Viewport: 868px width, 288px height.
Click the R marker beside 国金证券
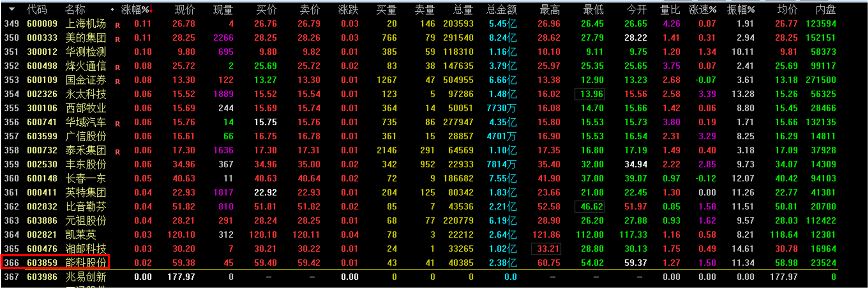117,82
